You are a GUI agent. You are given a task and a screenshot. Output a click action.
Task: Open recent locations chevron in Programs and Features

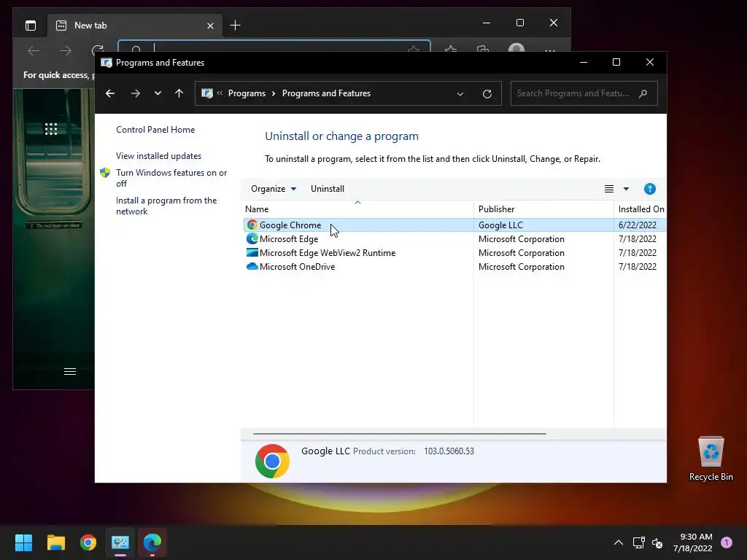(158, 93)
